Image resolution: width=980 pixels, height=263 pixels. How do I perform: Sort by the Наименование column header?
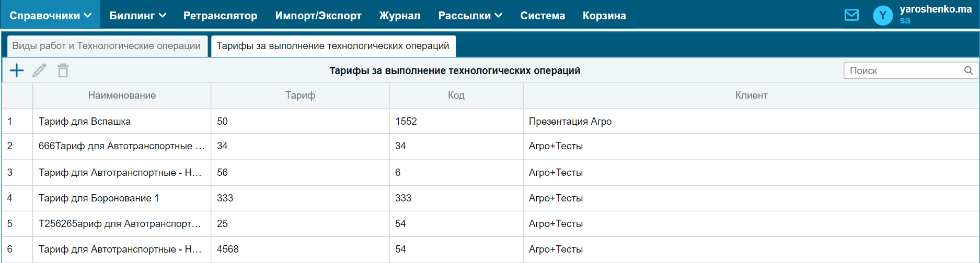pyautogui.click(x=122, y=95)
